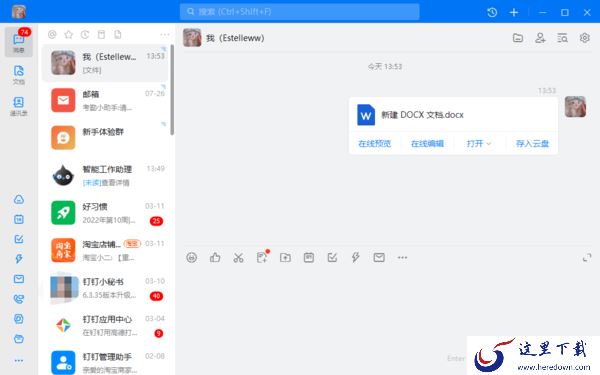The width and height of the screenshot is (600, 375).
Task: Open the mail sidebar icon
Action: click(x=19, y=279)
